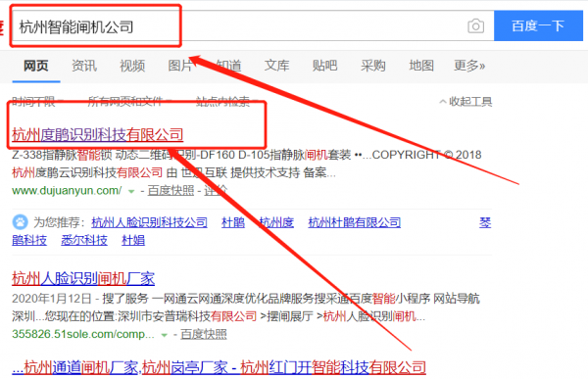Collapse tools with 收起工具
The width and height of the screenshot is (588, 379).
(x=465, y=101)
